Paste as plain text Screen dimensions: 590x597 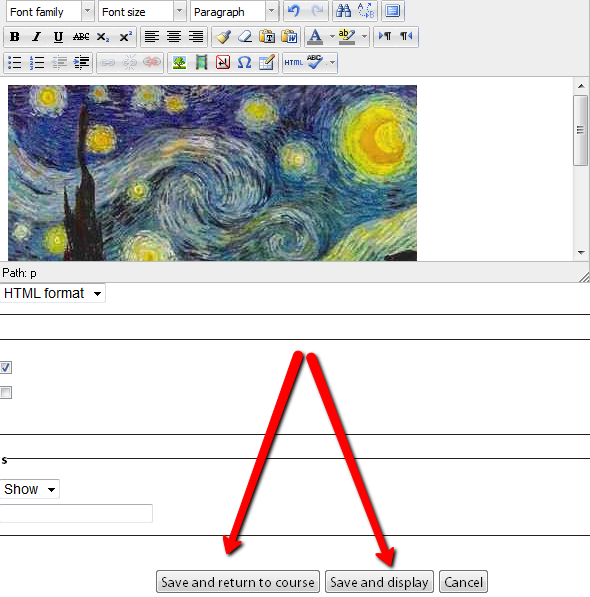(x=267, y=37)
